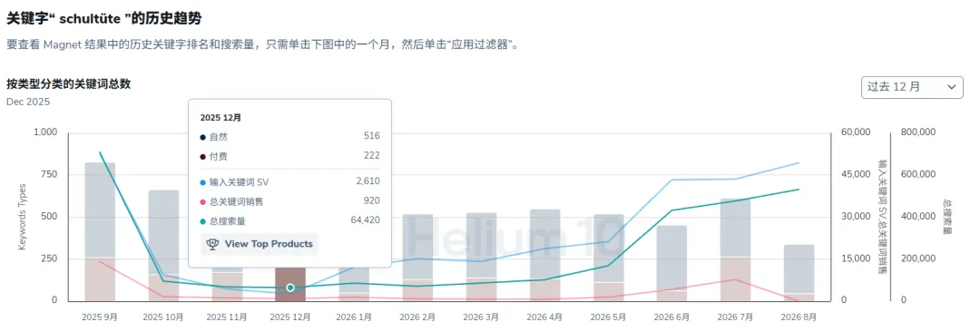The height and width of the screenshot is (332, 980).
Task: Click the 64,420 total search volume value
Action: point(366,220)
